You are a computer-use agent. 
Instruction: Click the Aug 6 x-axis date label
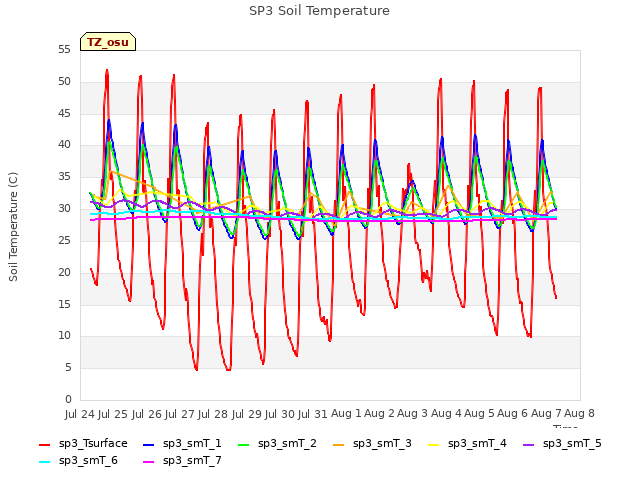pos(513,413)
